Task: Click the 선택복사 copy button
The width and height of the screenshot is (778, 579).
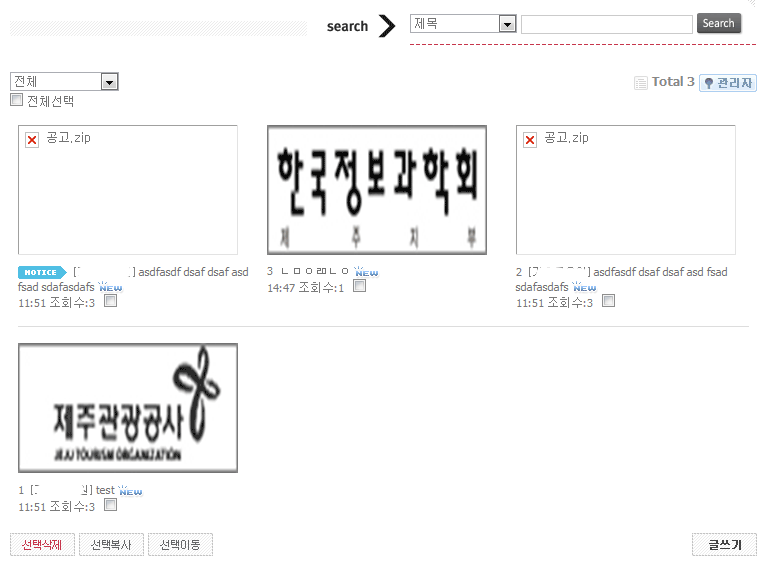Action: pyautogui.click(x=111, y=545)
